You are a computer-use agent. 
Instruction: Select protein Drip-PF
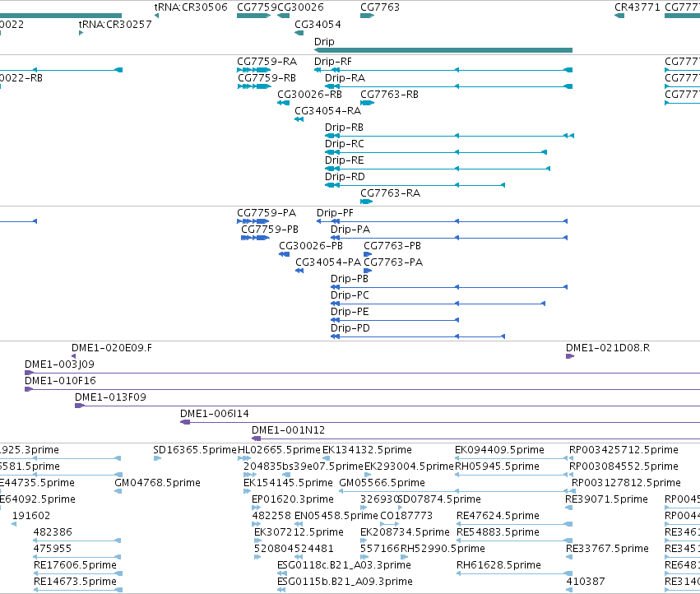point(442,221)
